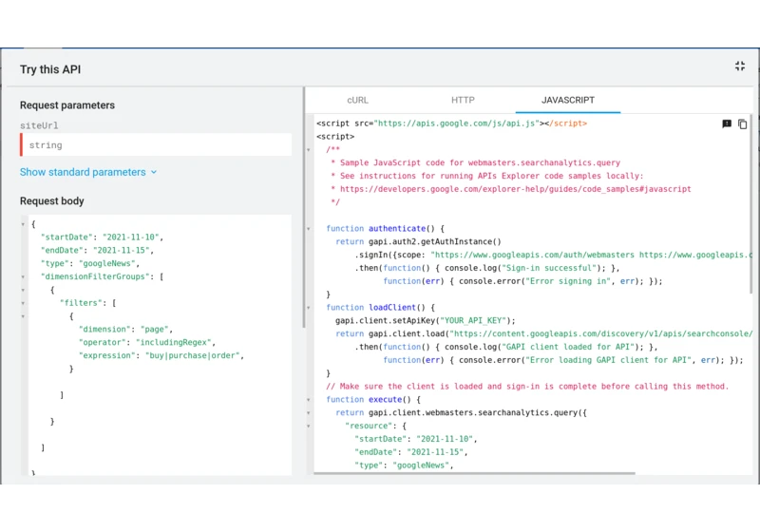Click the apis.google.com api.js script URL

click(x=457, y=123)
